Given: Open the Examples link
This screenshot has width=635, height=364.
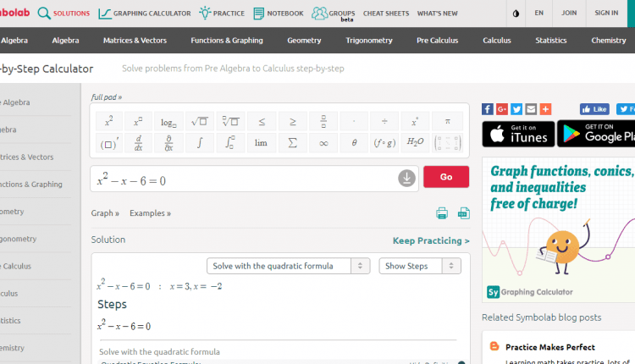Looking at the screenshot, I should tap(150, 213).
